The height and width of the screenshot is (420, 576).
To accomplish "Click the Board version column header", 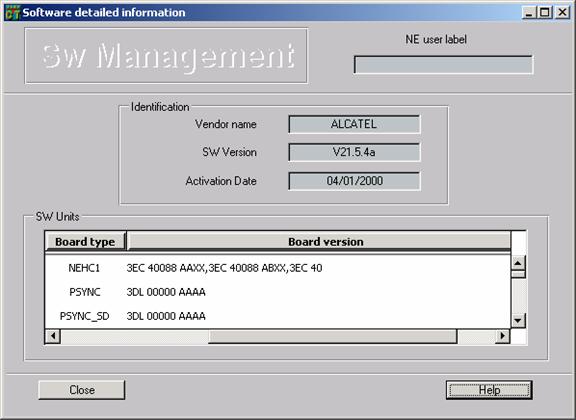I will [318, 241].
